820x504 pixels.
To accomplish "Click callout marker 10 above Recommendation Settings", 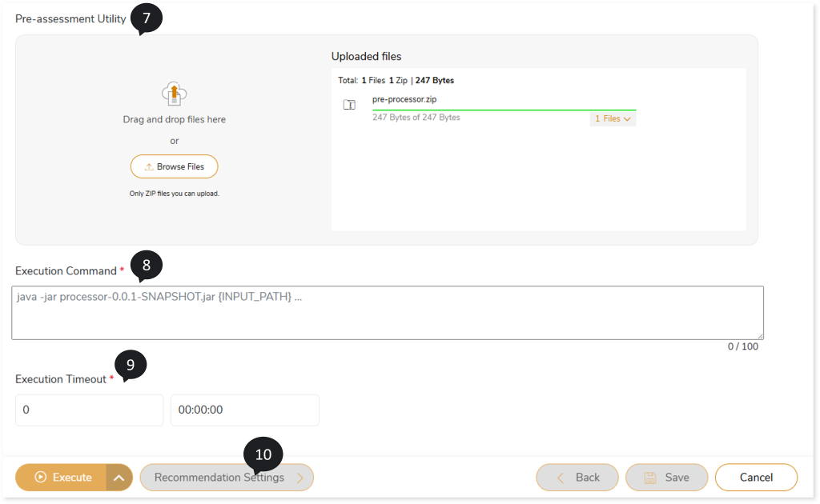I will pos(263,454).
